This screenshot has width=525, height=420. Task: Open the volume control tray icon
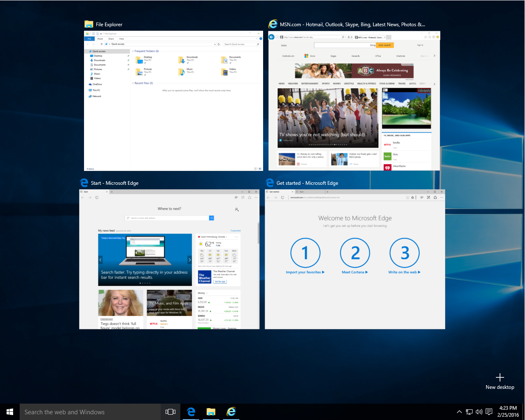(479, 412)
